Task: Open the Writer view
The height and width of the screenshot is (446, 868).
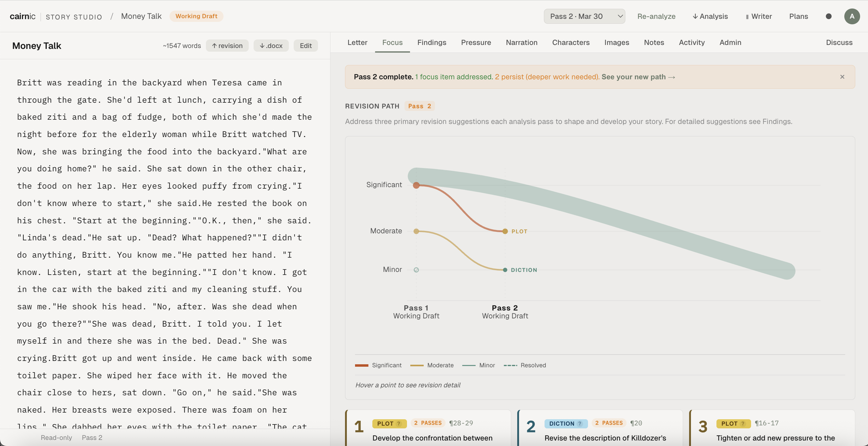Action: click(x=759, y=16)
